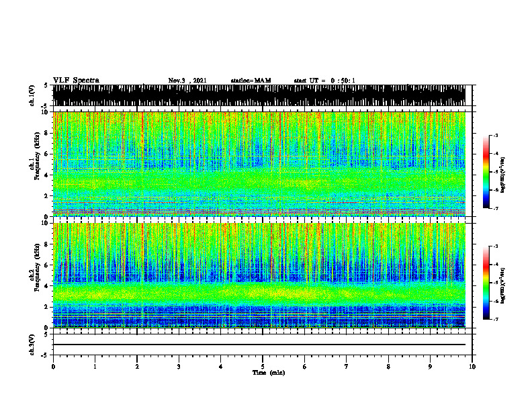Click the '-3' label on upper colorbar
This screenshot has height=411, width=532.
click(x=496, y=135)
